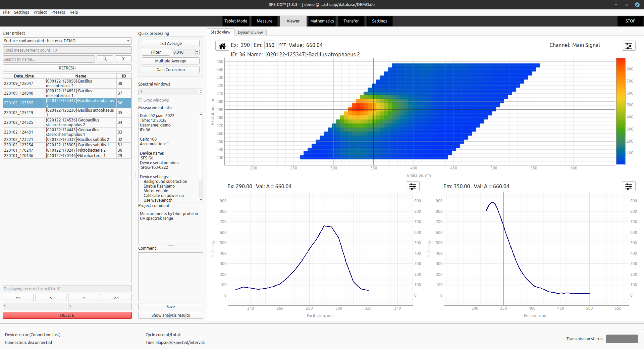
Task: Clear the search field using the X icon
Action: pos(123,59)
